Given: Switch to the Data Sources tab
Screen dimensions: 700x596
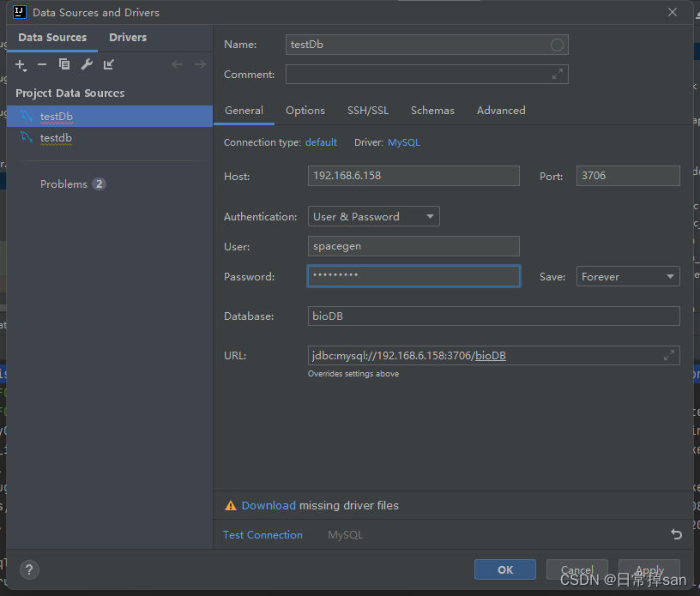Looking at the screenshot, I should [52, 38].
